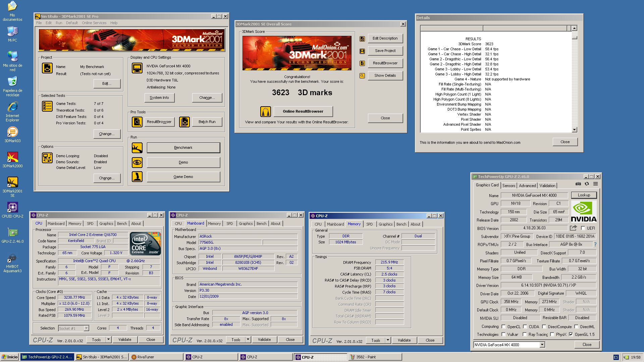This screenshot has height=362, width=644.
Task: Select the SPD tab in the Memory CPU-Z window
Action: point(369,224)
